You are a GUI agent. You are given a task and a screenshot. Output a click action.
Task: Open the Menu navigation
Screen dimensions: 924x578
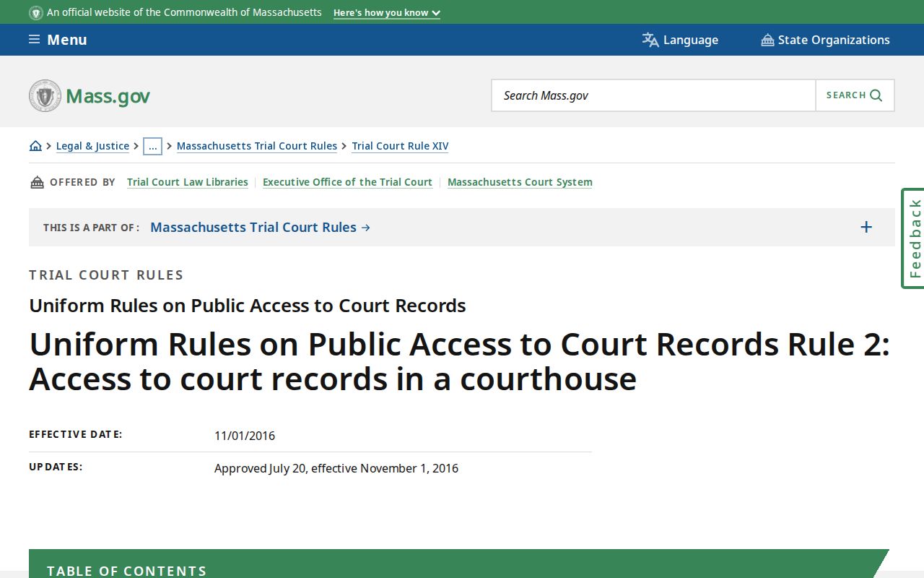point(58,40)
